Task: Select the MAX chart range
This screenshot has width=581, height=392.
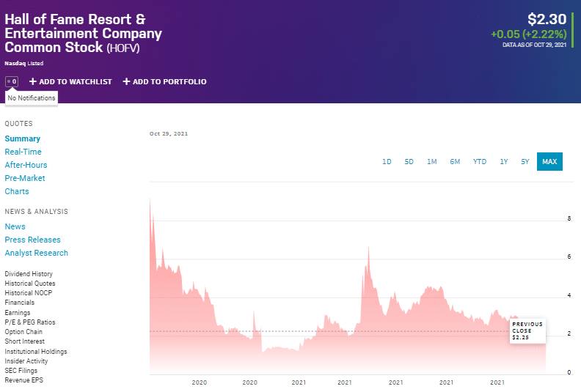Action: point(550,162)
